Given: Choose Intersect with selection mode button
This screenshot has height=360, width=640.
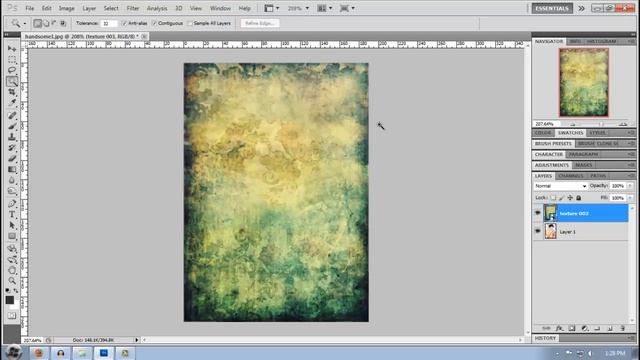Looking at the screenshot, I should tap(63, 23).
